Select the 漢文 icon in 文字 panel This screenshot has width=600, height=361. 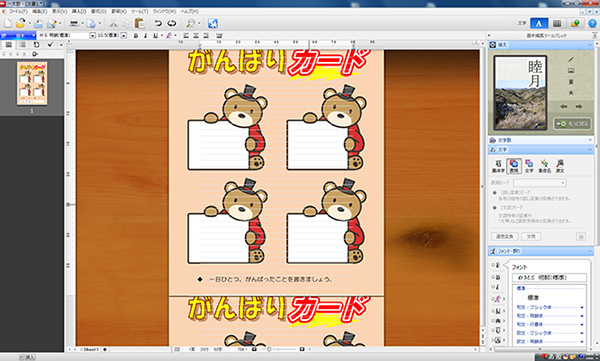click(x=560, y=166)
